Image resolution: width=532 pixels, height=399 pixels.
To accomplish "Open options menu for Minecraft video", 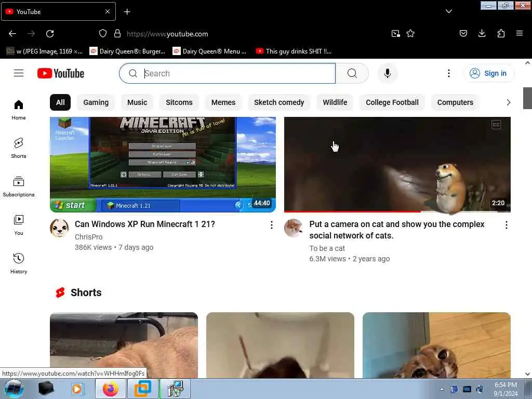I will 271,225.
